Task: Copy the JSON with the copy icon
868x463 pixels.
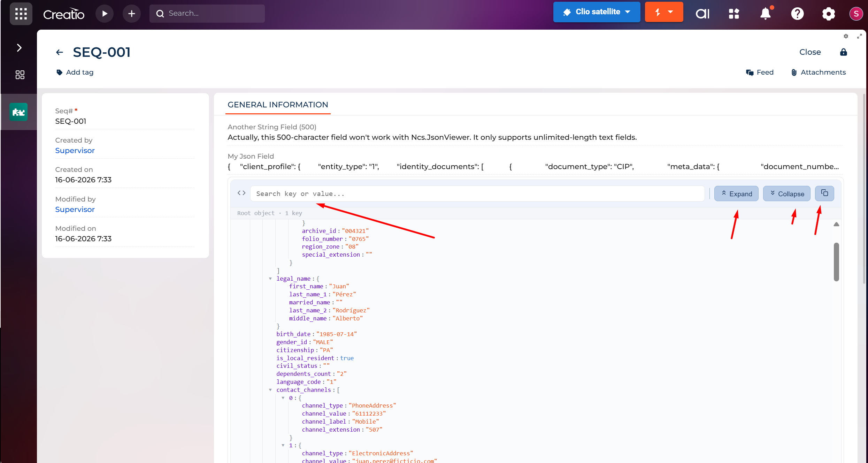Action: pos(824,193)
